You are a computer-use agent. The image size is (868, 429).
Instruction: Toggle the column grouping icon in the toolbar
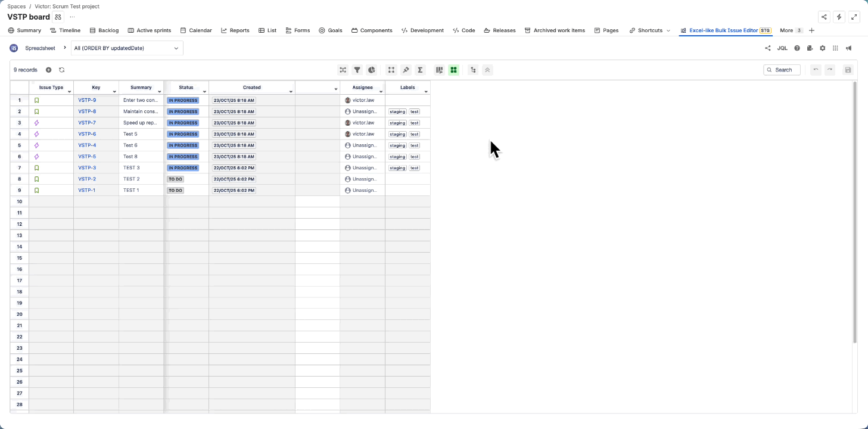point(439,70)
